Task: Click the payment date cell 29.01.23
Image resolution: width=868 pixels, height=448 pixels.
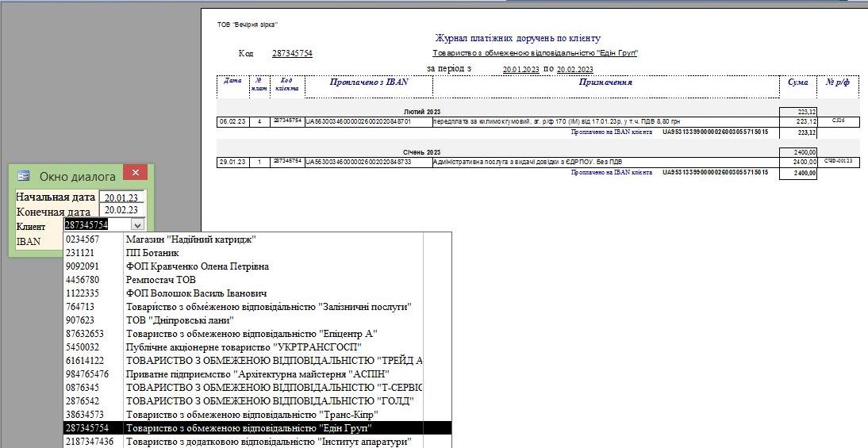Action: pos(233,162)
